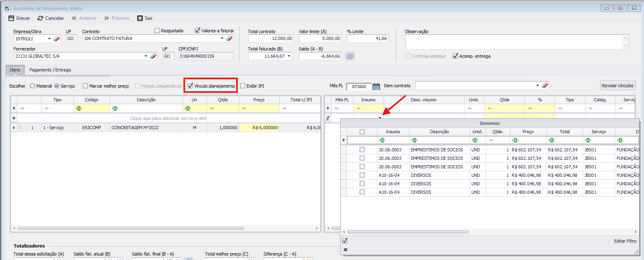Open the Mês PL calendar icon
The image size is (644, 260).
coord(376,86)
